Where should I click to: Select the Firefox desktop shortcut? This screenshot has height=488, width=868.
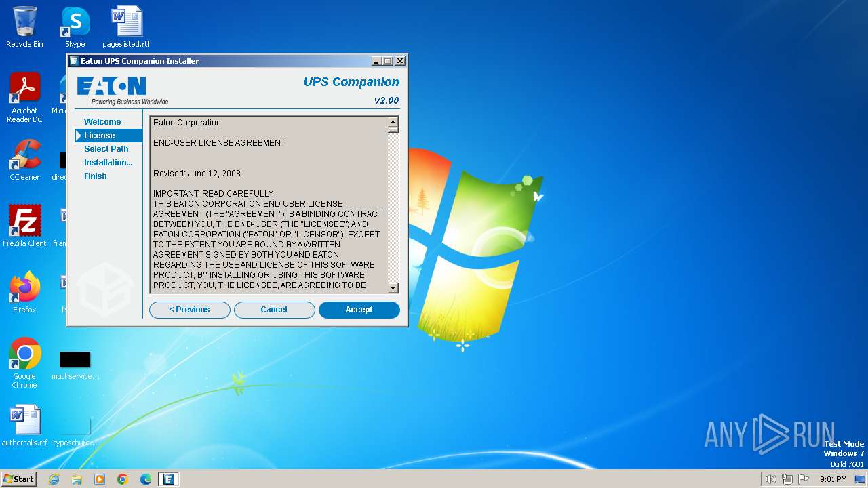pos(24,292)
